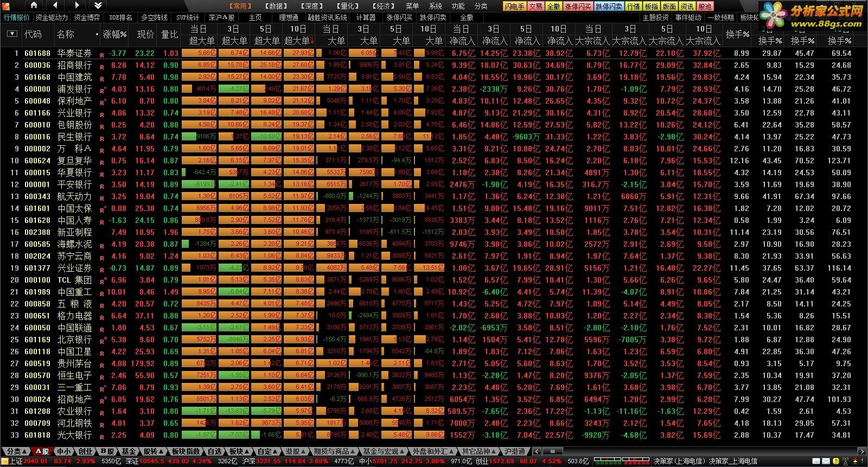Click the forward arrow navigation icon
Viewport: 868px width, 467px height.
pyautogui.click(x=77, y=5)
